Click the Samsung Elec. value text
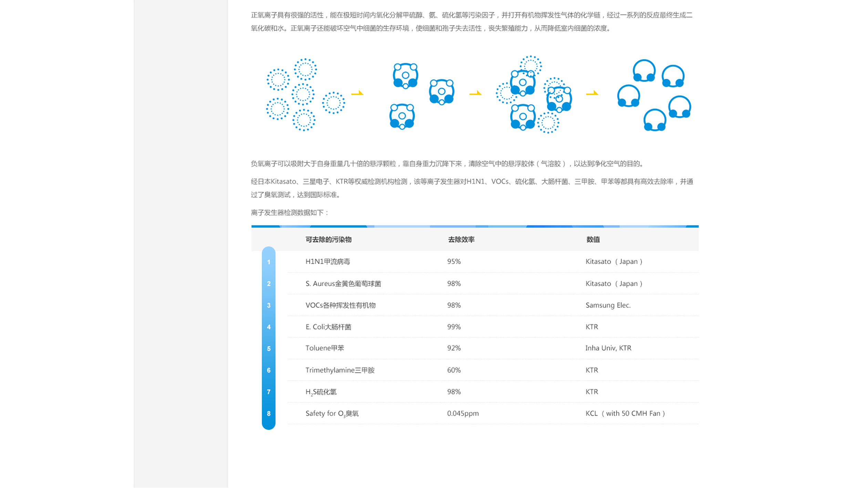The width and height of the screenshot is (868, 488). pyautogui.click(x=607, y=305)
